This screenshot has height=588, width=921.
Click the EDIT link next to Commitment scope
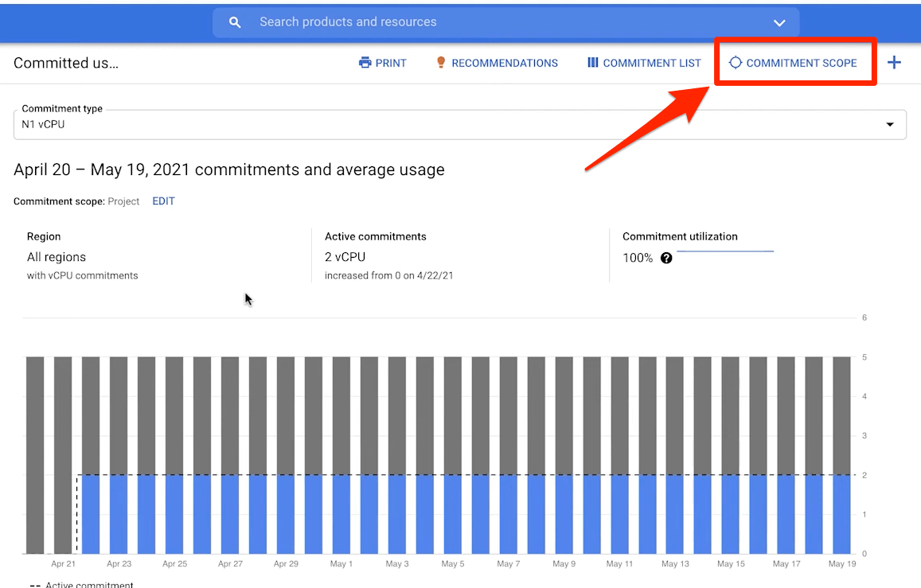coord(163,201)
